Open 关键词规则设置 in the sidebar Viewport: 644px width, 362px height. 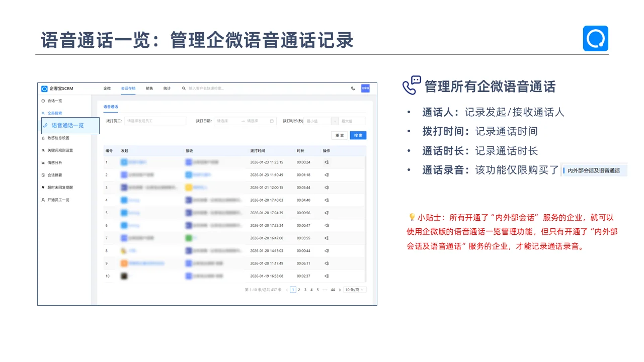coord(57,150)
